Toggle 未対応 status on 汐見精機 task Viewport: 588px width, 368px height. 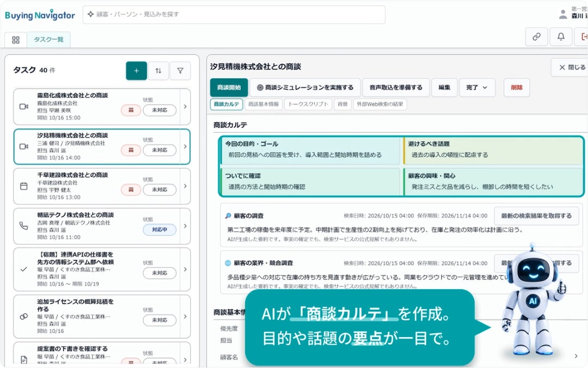(159, 150)
